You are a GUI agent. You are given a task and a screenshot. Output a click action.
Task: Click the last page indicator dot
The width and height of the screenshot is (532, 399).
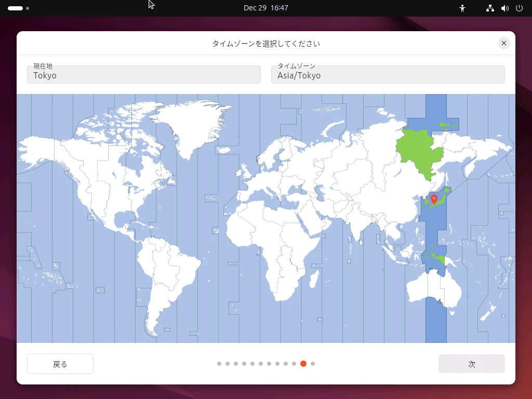pyautogui.click(x=312, y=364)
